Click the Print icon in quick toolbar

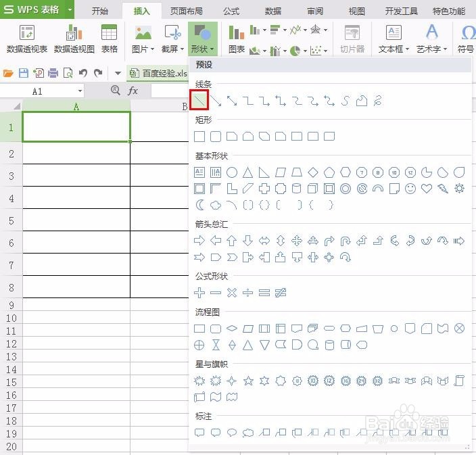click(53, 73)
